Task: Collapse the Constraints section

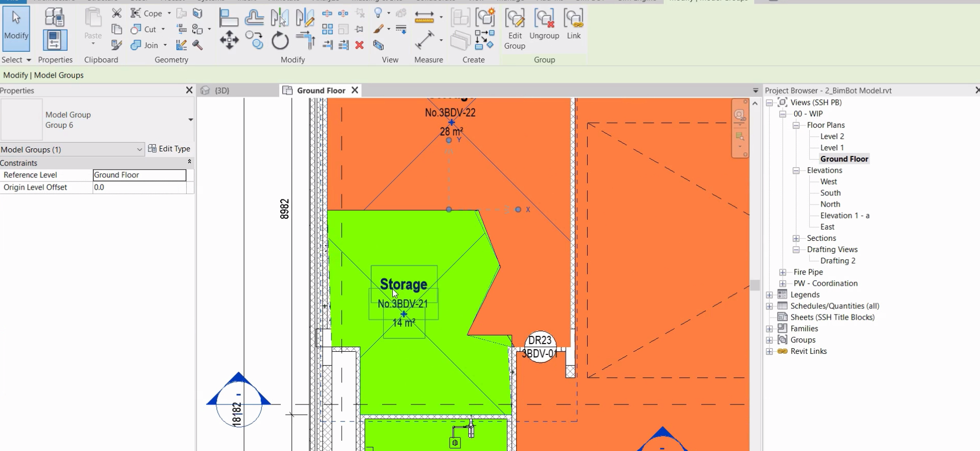Action: (x=189, y=162)
